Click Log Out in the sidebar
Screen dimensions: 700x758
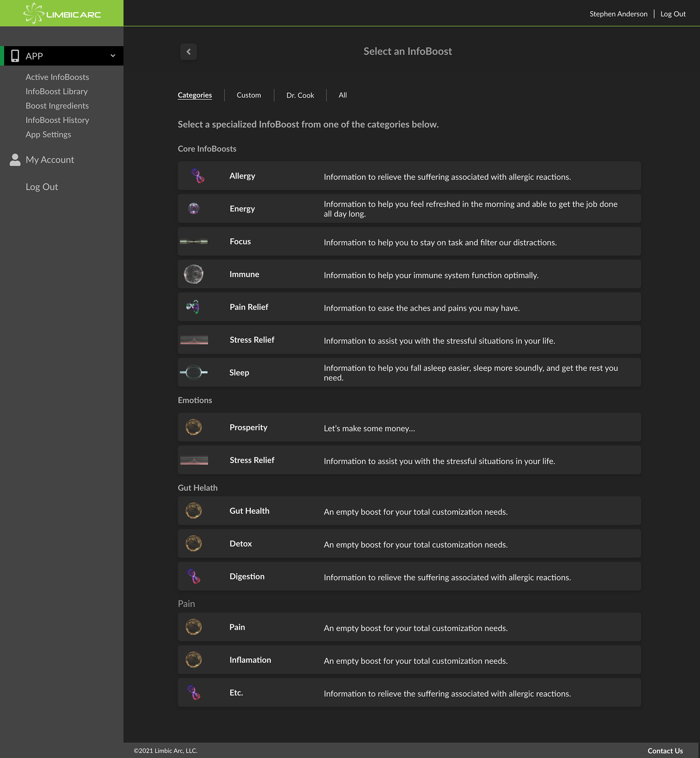pos(42,187)
